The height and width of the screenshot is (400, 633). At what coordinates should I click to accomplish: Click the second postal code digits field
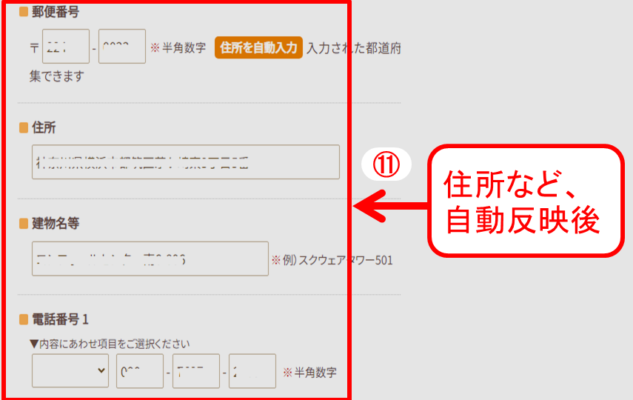point(122,48)
